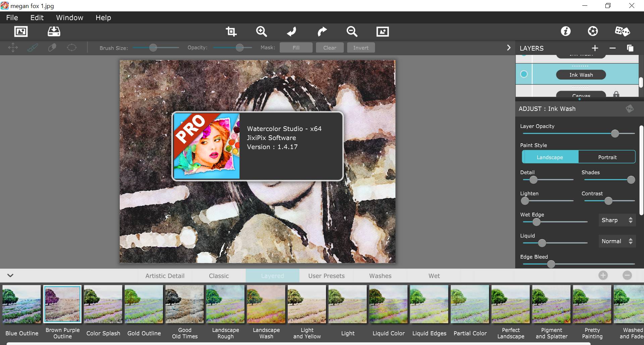Switch Paint Style to Portrait
Image resolution: width=644 pixels, height=345 pixels.
pos(607,157)
